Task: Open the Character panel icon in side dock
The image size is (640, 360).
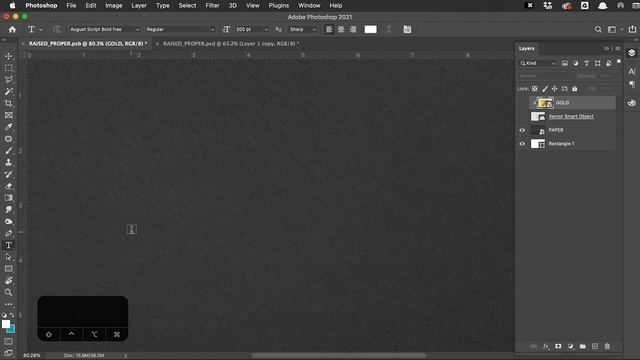Action: [632, 71]
